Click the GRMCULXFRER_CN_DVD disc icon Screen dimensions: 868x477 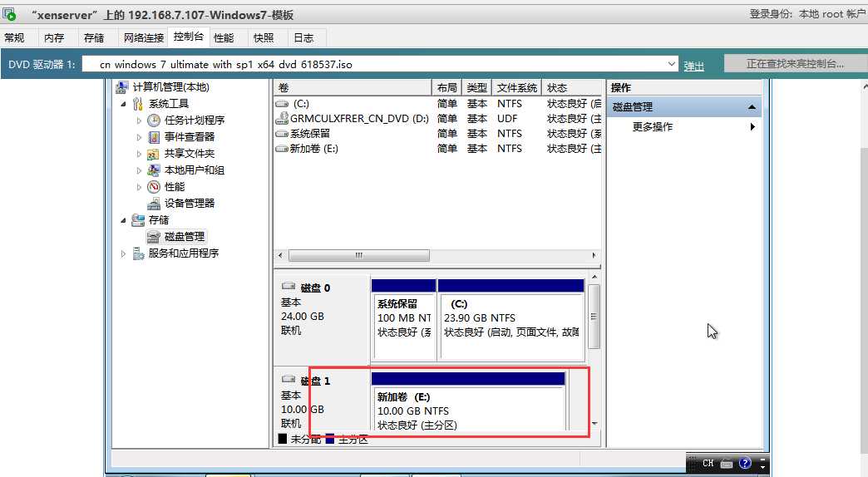coord(283,119)
